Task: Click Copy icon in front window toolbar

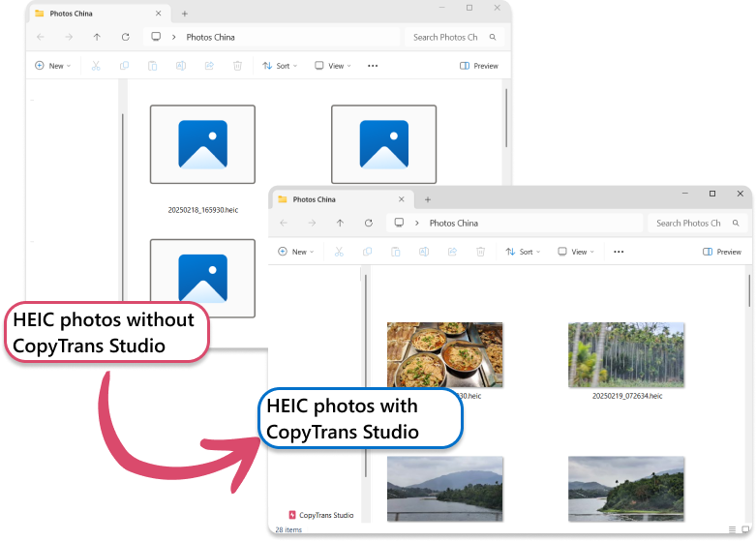Action: [368, 252]
